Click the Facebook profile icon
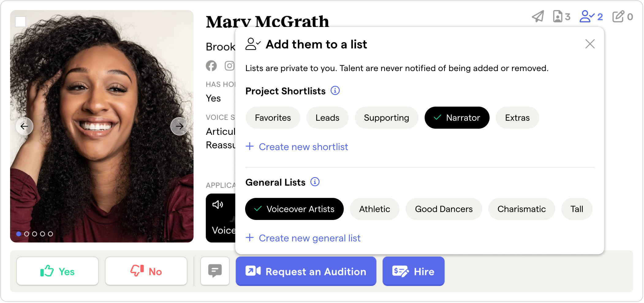The height and width of the screenshot is (303, 644). [211, 66]
